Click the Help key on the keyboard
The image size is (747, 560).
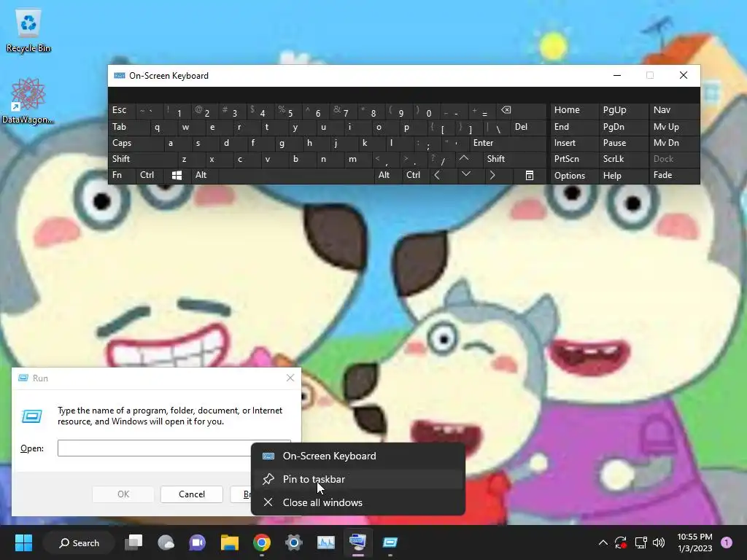[623, 175]
